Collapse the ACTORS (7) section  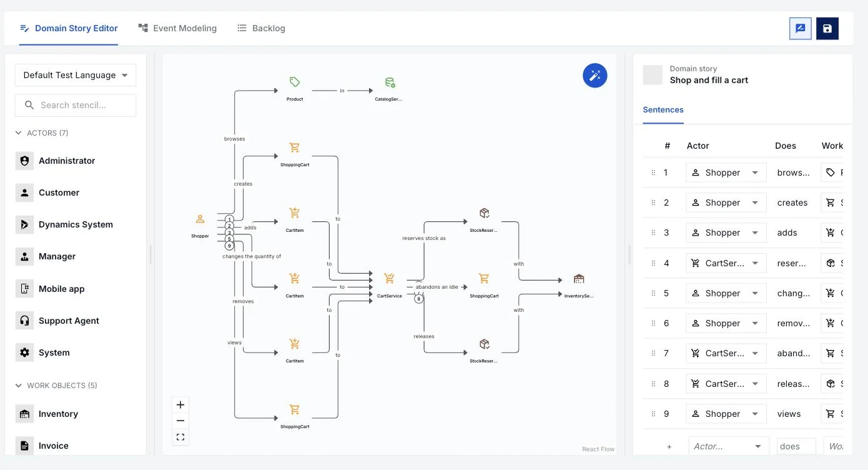[42, 133]
